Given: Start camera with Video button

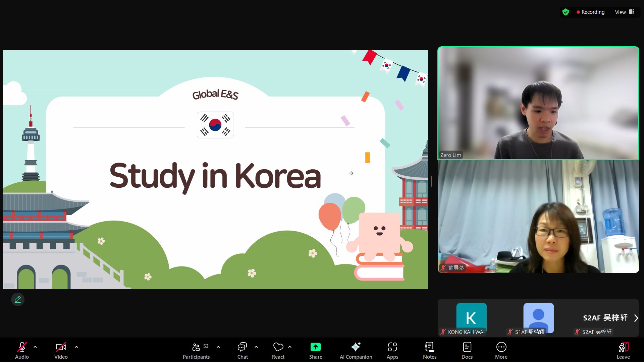Looking at the screenshot, I should 61,350.
